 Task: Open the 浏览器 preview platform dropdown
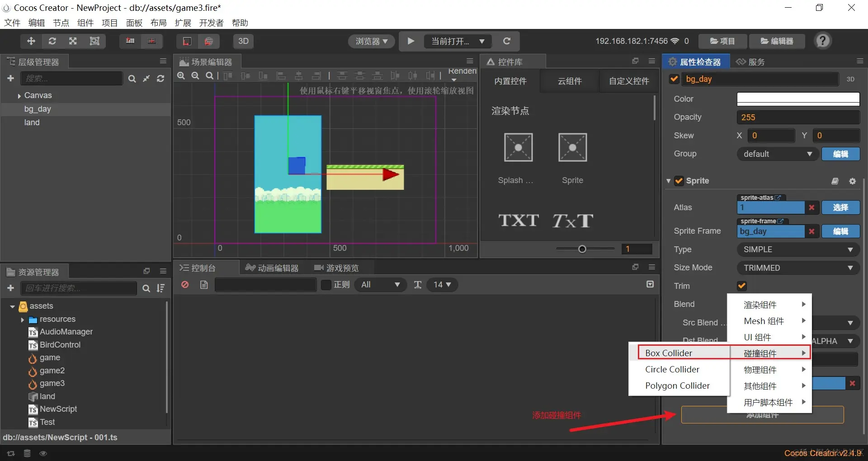coord(371,41)
